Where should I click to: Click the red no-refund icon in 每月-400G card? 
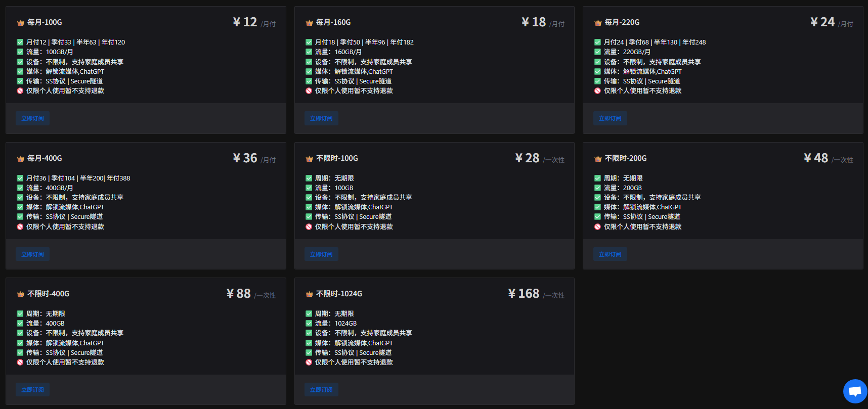point(20,227)
